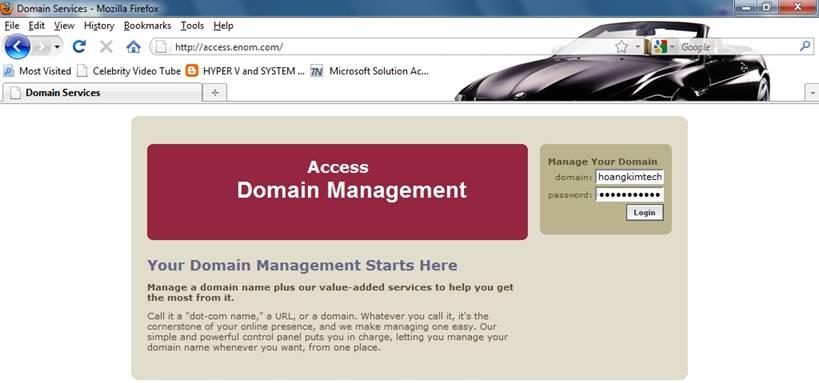Image resolution: width=819 pixels, height=383 pixels.
Task: Click the Access Domain Management banner
Action: pyautogui.click(x=337, y=192)
